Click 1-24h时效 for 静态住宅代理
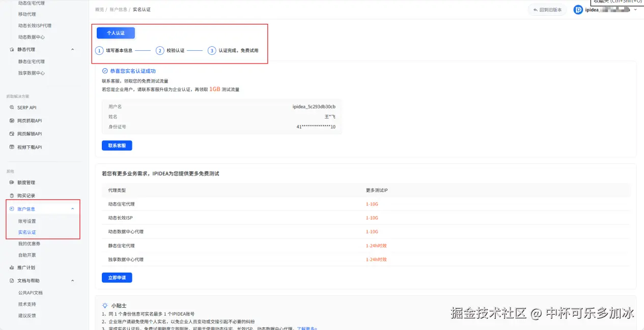 376,246
